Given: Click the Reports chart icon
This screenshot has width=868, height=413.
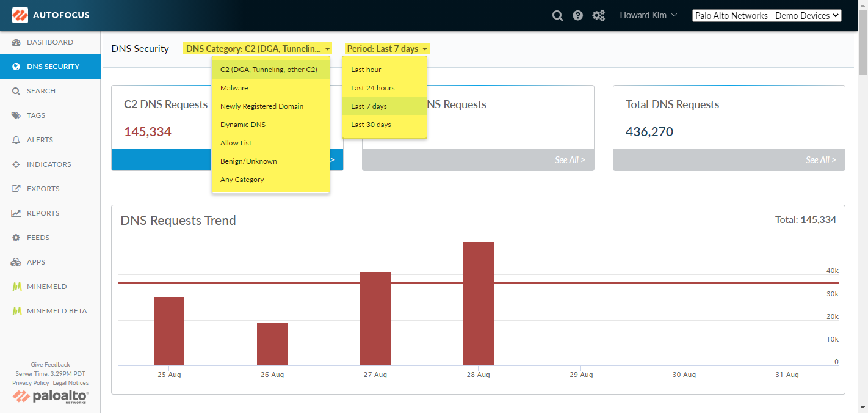Looking at the screenshot, I should point(16,213).
